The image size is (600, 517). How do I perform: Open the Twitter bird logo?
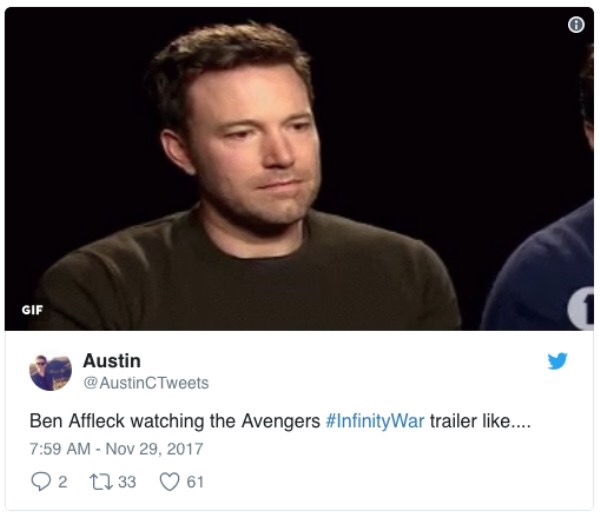(x=557, y=361)
